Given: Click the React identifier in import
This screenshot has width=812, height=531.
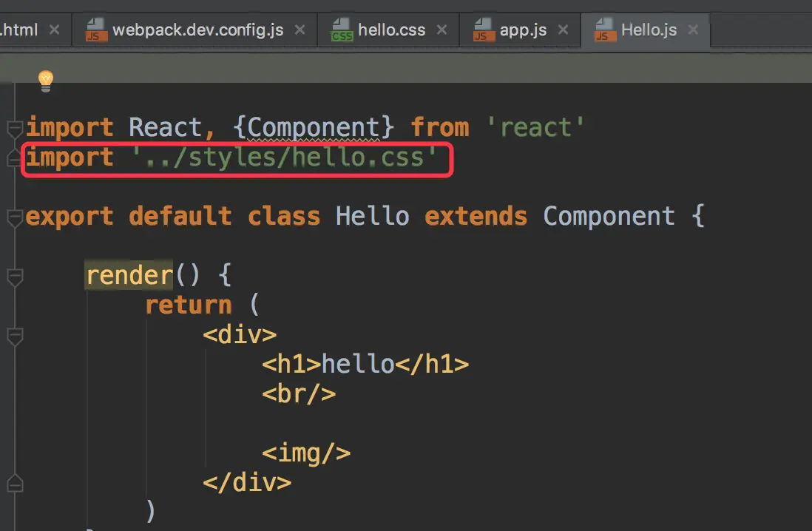Looking at the screenshot, I should pyautogui.click(x=165, y=127).
